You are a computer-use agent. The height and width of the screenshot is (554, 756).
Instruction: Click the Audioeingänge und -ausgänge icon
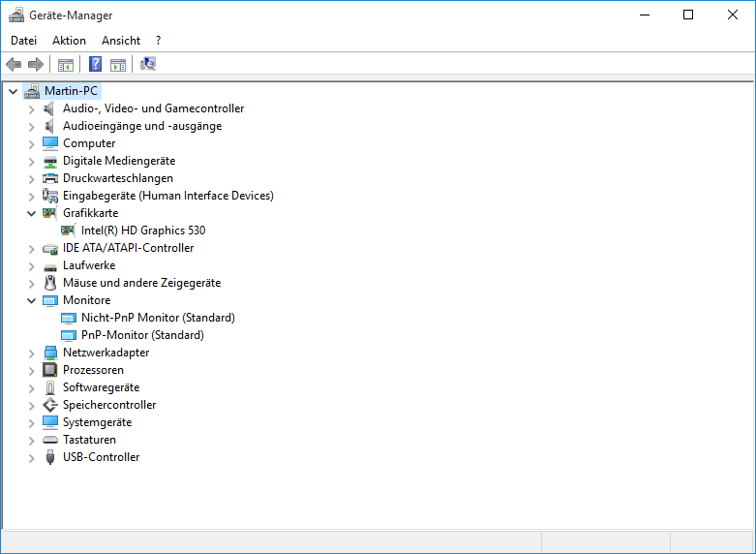49,126
